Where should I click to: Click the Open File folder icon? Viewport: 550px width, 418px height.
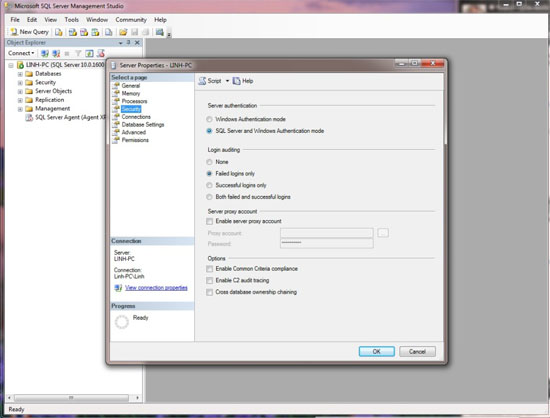[123, 32]
